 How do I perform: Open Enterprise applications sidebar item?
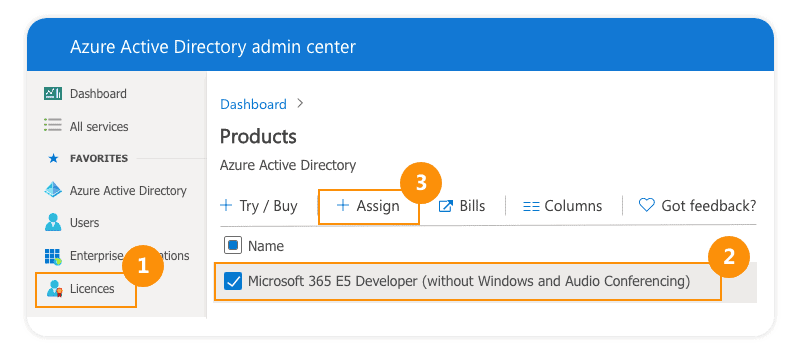coord(130,255)
